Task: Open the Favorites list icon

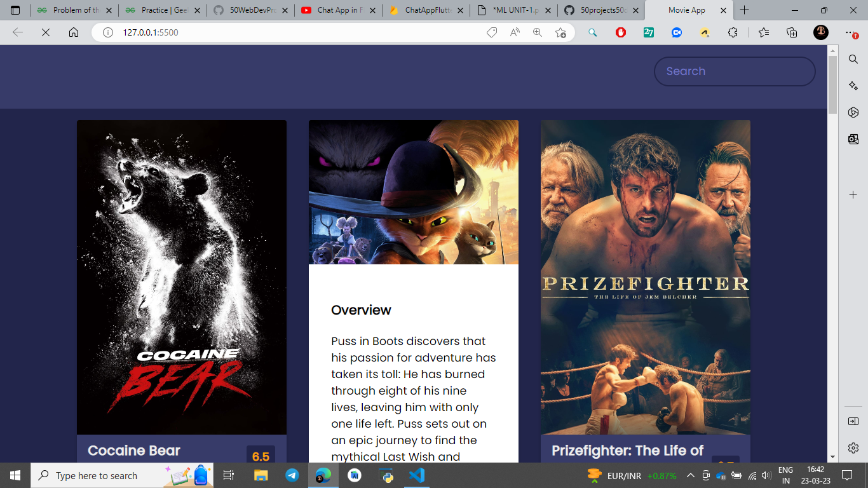Action: click(x=764, y=32)
